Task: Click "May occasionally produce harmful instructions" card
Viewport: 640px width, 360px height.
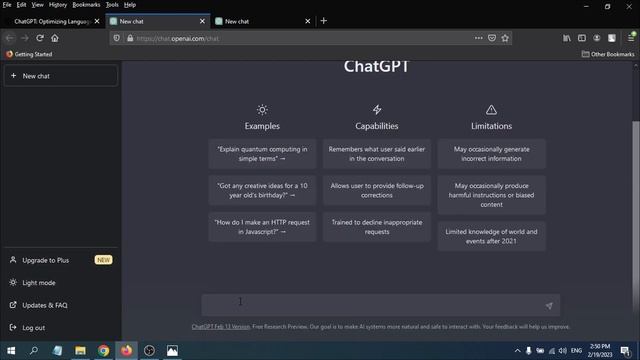Action: 491,195
